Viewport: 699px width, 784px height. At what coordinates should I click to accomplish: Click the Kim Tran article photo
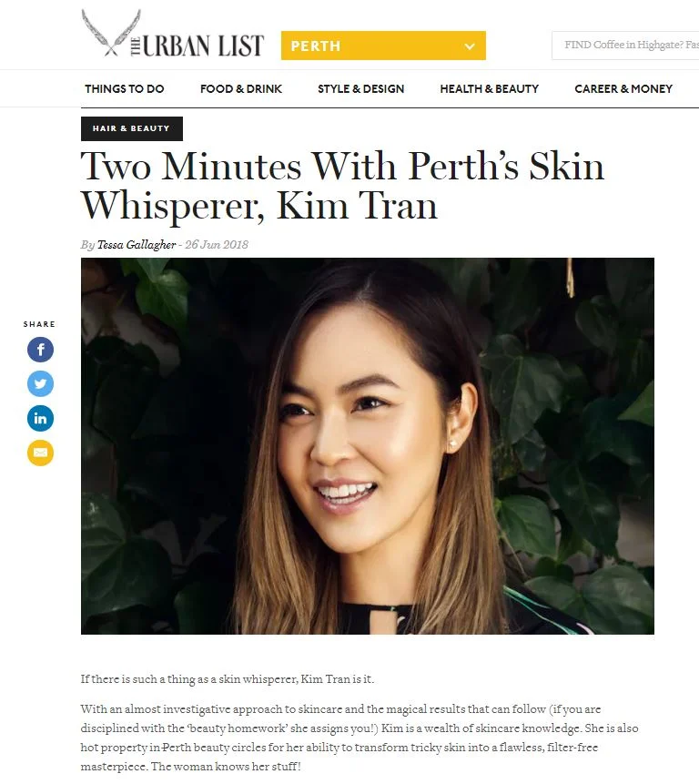[367, 446]
